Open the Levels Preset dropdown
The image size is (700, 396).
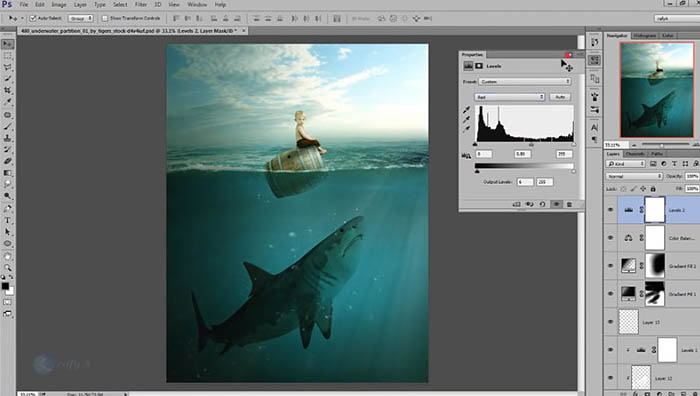[x=525, y=82]
